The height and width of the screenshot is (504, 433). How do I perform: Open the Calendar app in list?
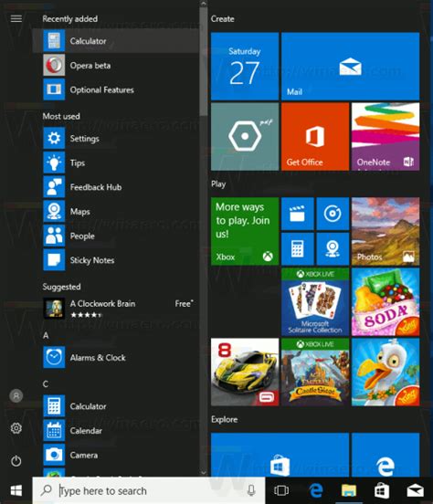[x=116, y=431]
